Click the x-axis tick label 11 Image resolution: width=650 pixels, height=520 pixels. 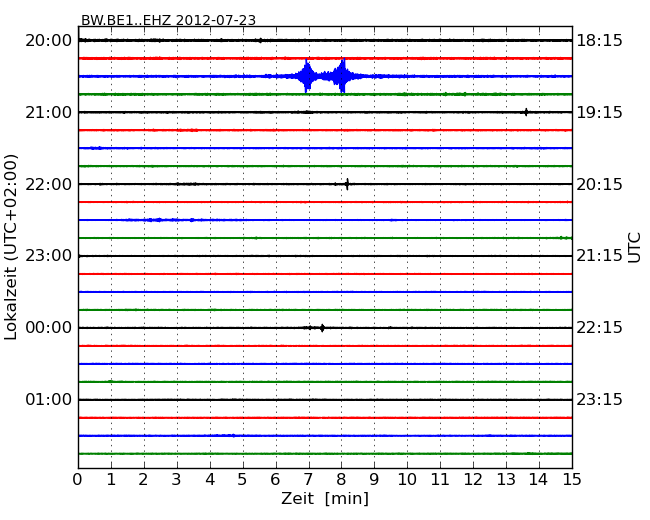(440, 479)
